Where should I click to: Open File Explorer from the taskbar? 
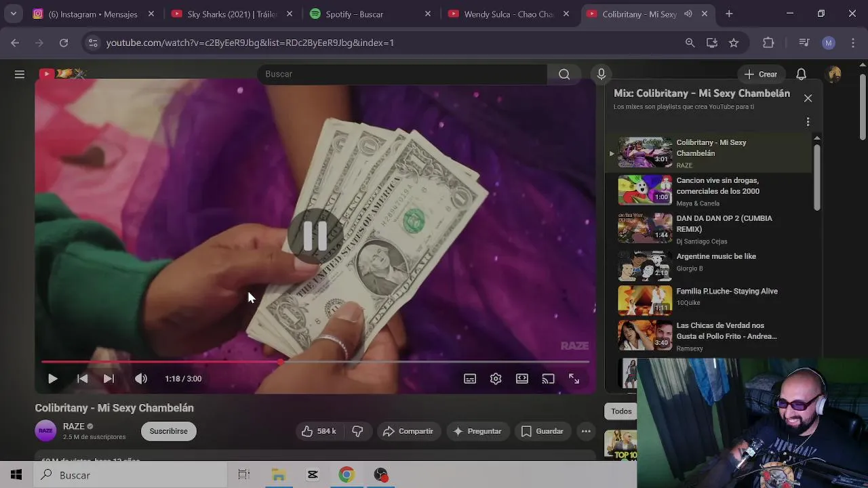(279, 475)
